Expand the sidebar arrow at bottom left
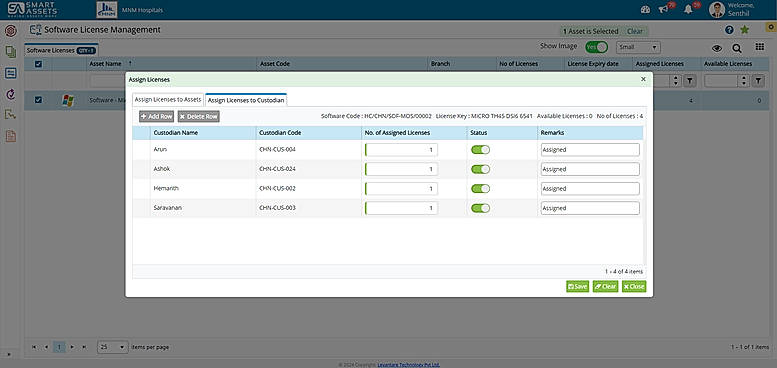The height and width of the screenshot is (368, 777). point(8,355)
